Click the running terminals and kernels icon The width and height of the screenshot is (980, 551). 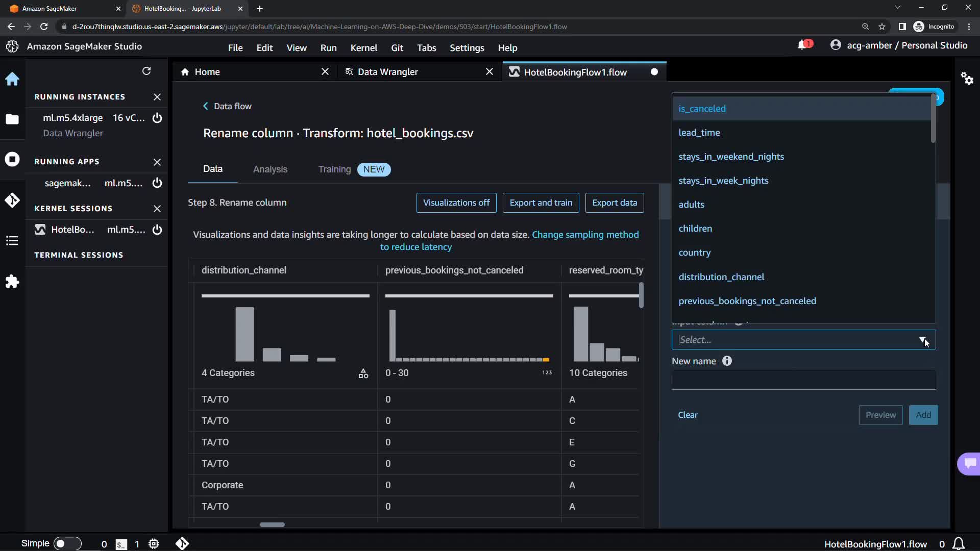click(x=12, y=159)
